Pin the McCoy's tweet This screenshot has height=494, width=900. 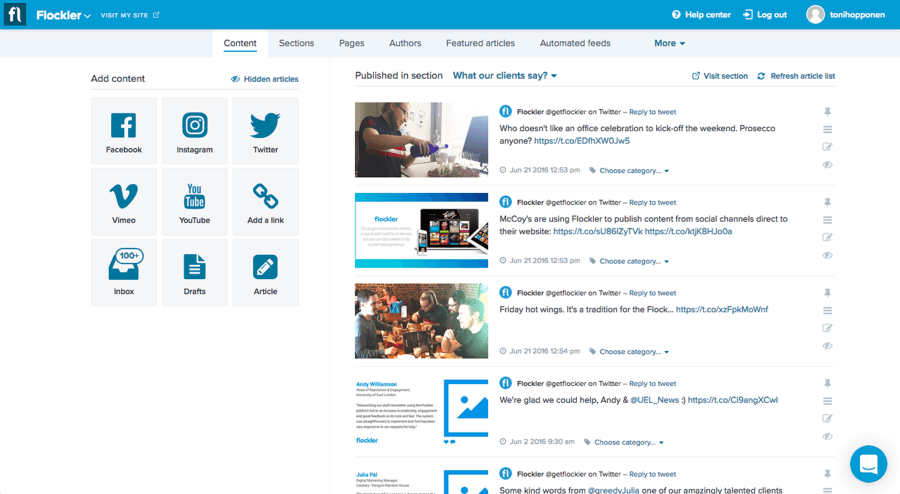[827, 202]
